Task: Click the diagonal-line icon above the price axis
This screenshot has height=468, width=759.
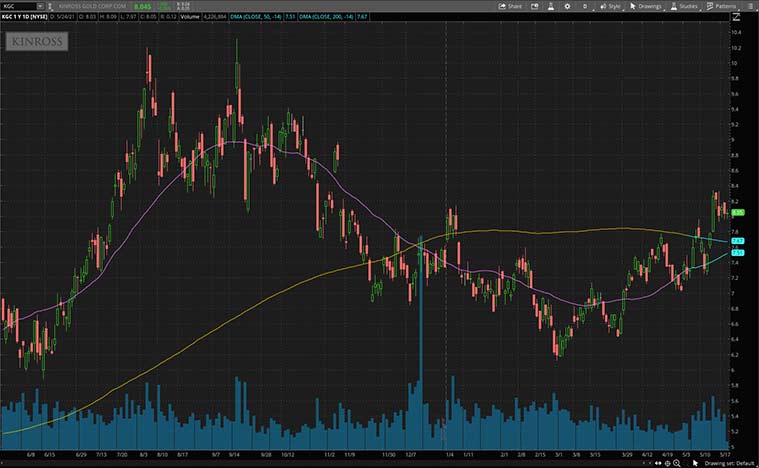Action: point(736,17)
